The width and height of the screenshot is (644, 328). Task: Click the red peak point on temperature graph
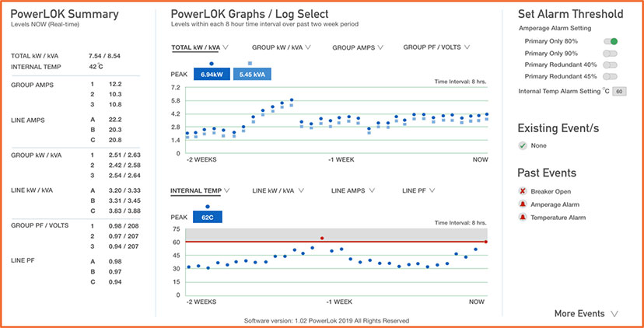coord(322,239)
